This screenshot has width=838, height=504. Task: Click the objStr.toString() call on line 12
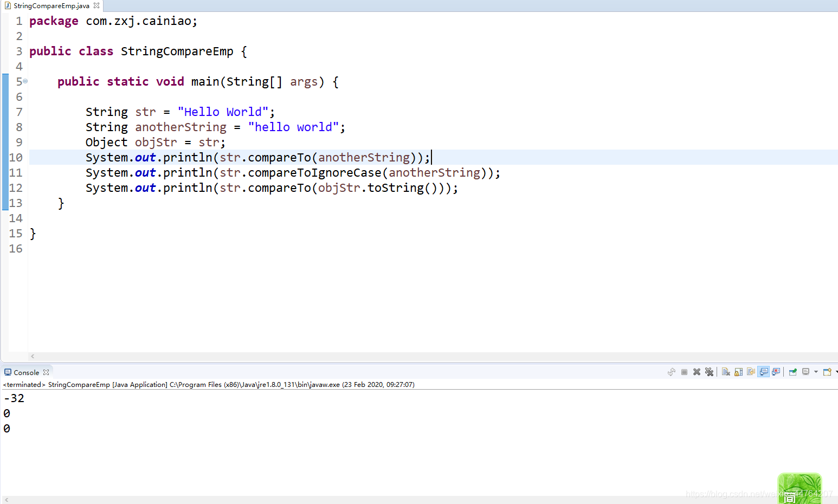pos(377,188)
